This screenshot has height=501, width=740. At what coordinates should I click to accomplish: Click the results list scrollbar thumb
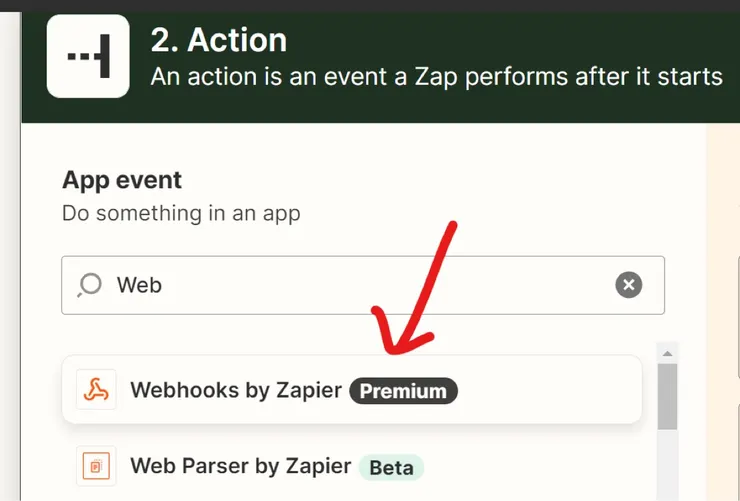point(667,393)
